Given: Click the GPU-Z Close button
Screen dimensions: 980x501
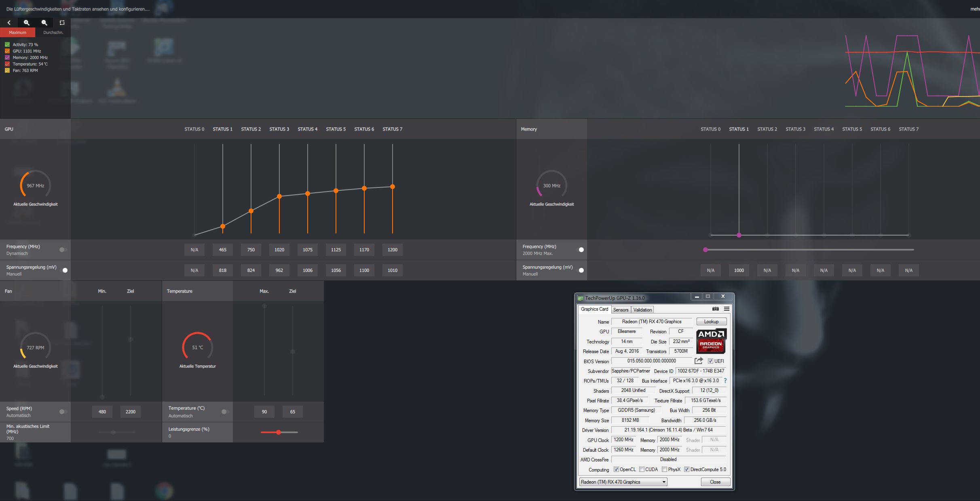Looking at the screenshot, I should 715,482.
